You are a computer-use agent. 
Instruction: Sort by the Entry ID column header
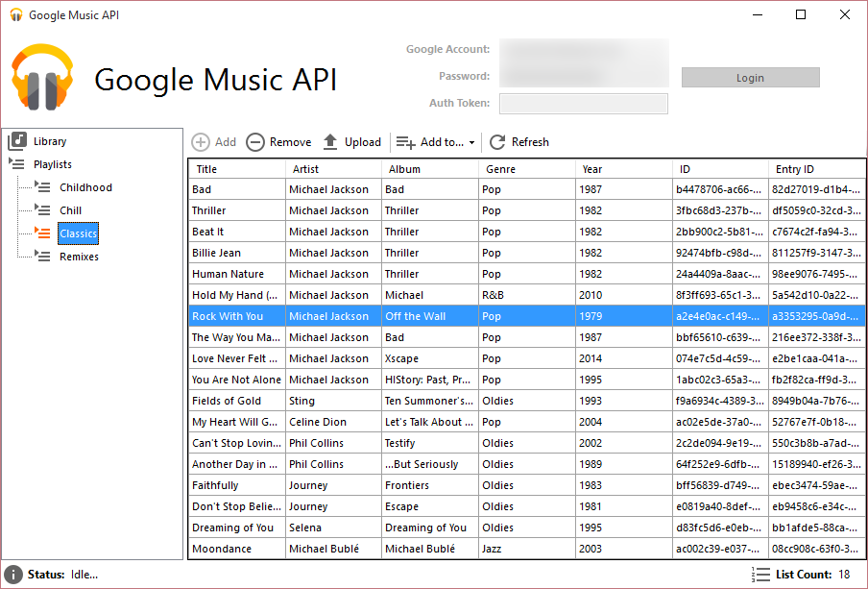click(817, 169)
